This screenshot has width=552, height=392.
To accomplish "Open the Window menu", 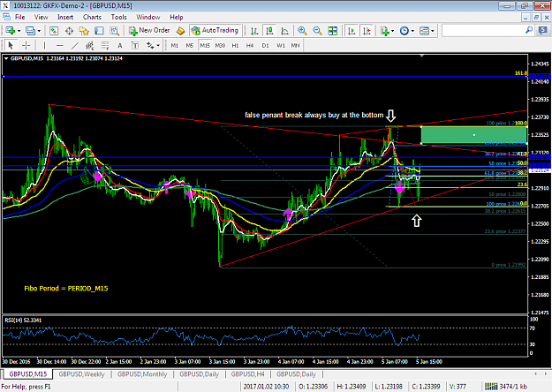I will (147, 17).
